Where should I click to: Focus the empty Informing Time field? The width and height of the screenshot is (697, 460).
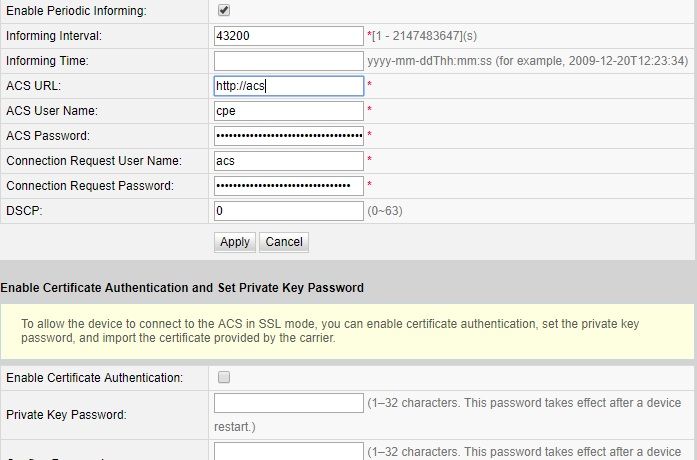coord(288,61)
